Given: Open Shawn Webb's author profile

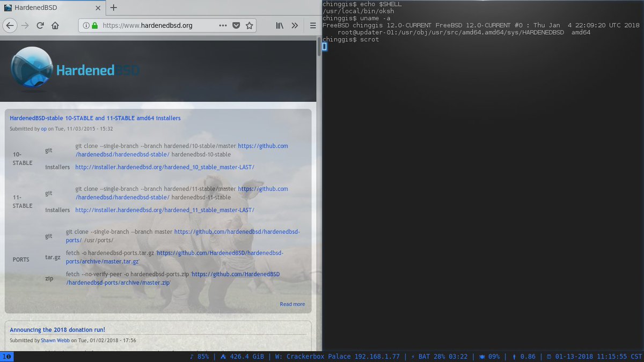Looking at the screenshot, I should [55, 340].
